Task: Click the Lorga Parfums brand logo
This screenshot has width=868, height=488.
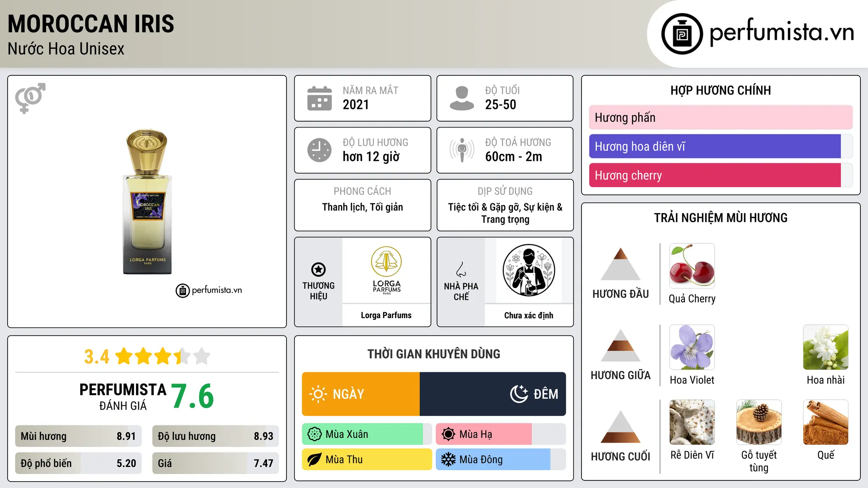Action: coord(387,270)
